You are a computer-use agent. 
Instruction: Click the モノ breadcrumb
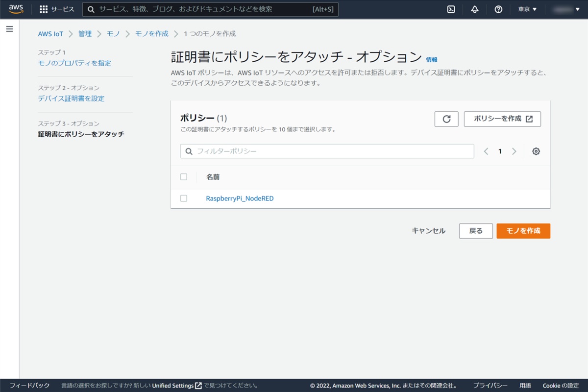[113, 34]
